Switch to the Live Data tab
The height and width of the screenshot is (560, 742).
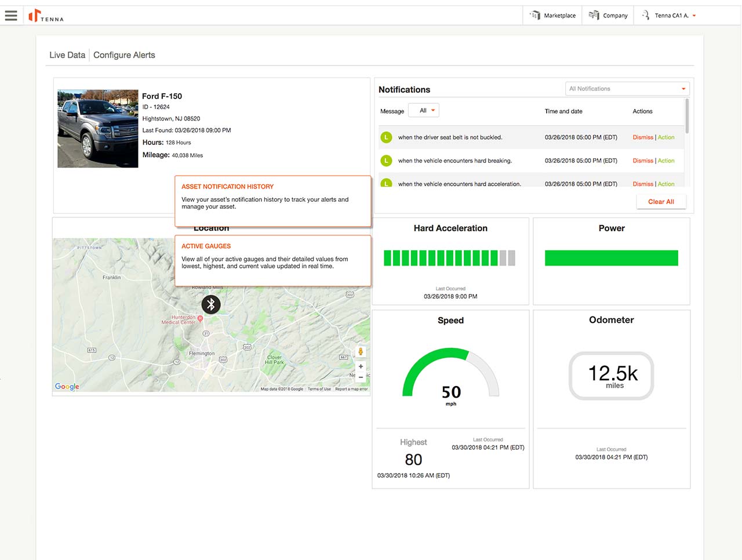tap(67, 55)
